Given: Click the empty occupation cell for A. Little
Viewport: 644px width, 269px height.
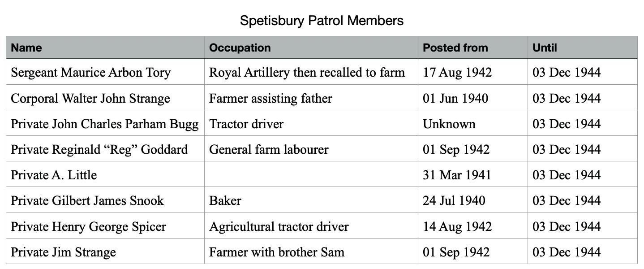Looking at the screenshot, I should (311, 175).
